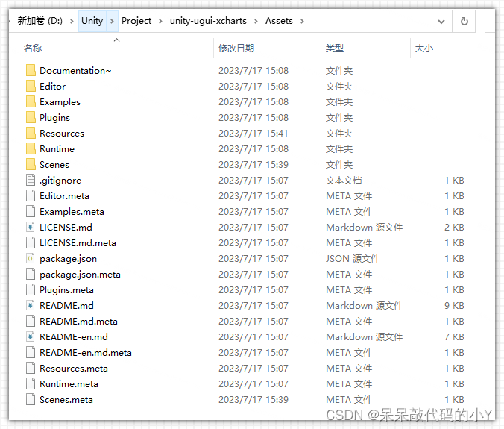This screenshot has height=429, width=504.
Task: Select the README-en.md.meta file name
Action: [86, 352]
